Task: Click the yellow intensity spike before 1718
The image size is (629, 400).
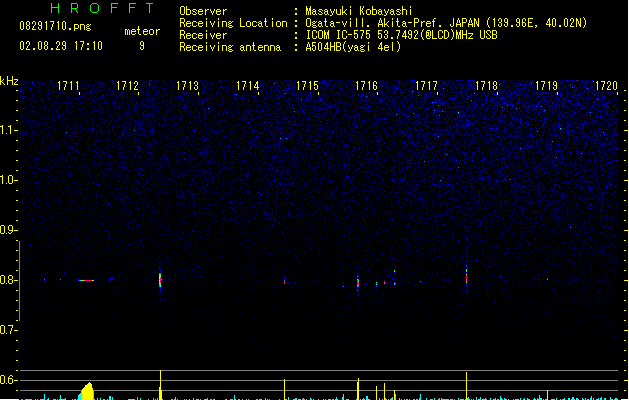Action: [x=467, y=386]
